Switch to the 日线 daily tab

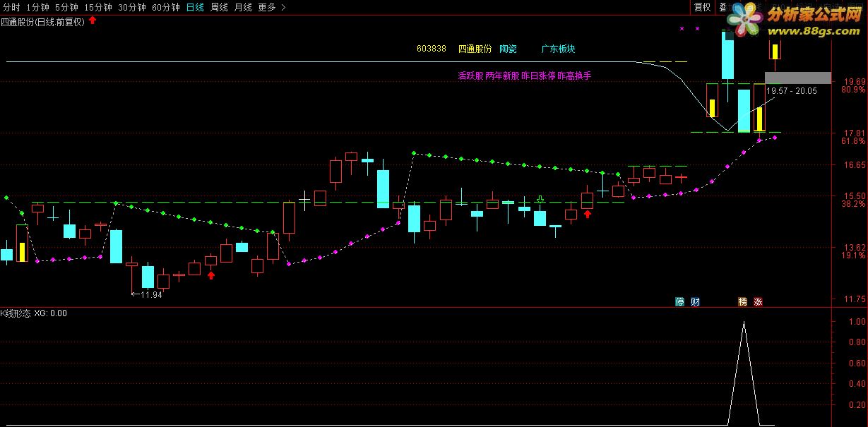point(195,7)
